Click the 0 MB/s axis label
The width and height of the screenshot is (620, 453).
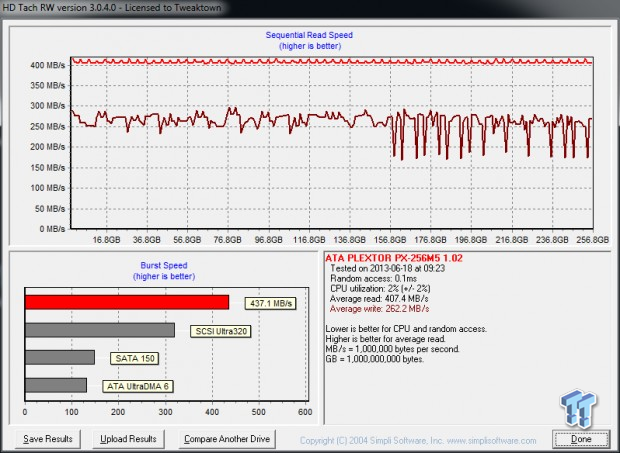(52, 229)
